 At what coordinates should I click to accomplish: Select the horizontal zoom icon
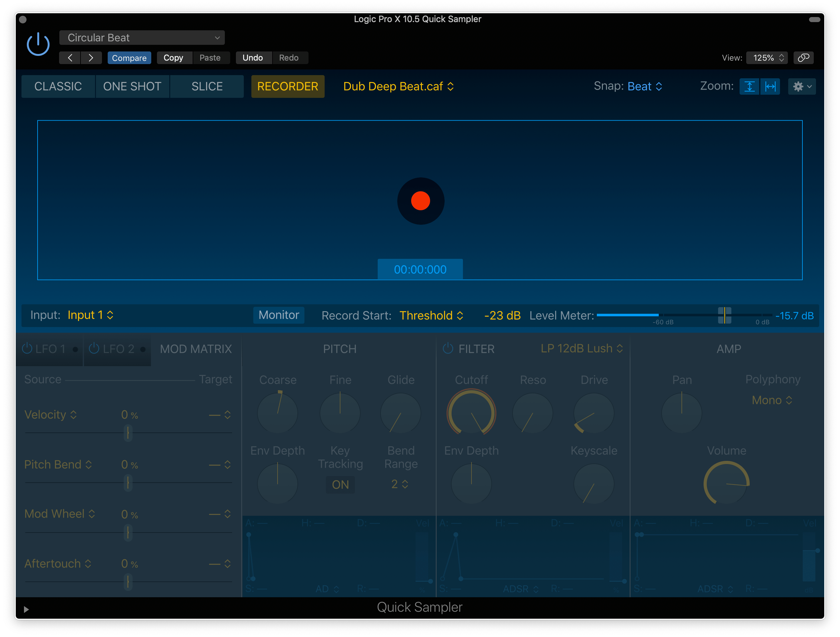(x=770, y=86)
